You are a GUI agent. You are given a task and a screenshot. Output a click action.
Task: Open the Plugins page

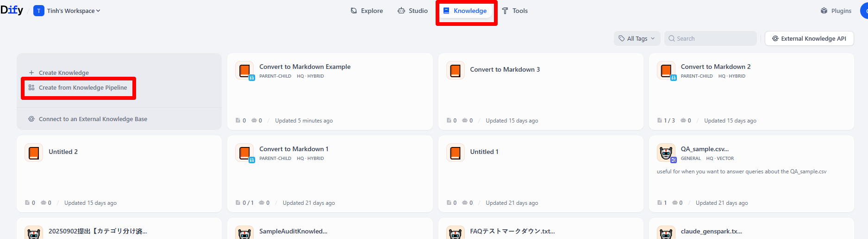(836, 11)
